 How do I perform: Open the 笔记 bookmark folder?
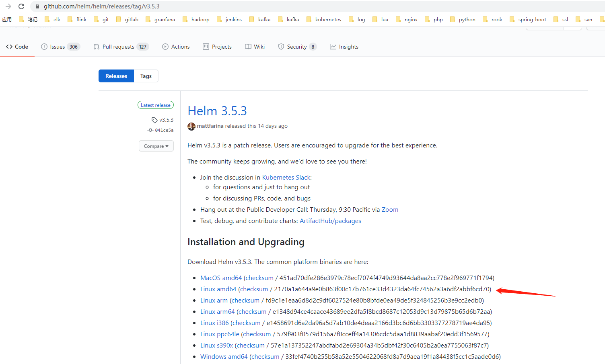tap(28, 19)
